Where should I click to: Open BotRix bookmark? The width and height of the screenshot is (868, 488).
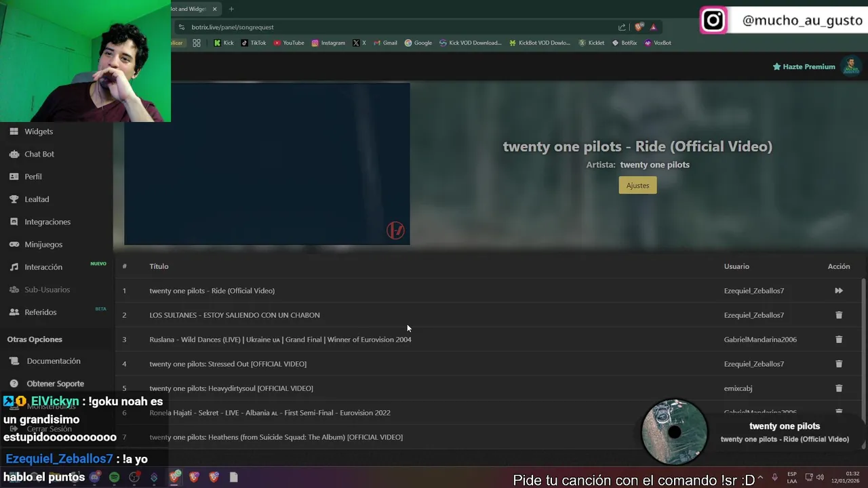click(625, 43)
